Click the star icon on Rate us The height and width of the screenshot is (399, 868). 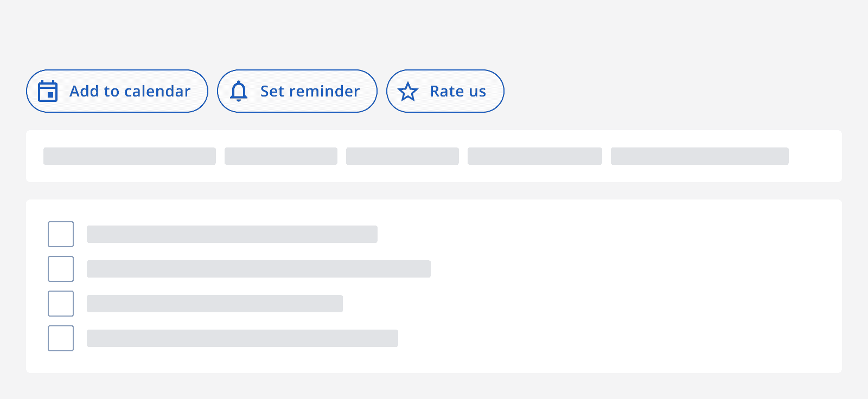(409, 91)
